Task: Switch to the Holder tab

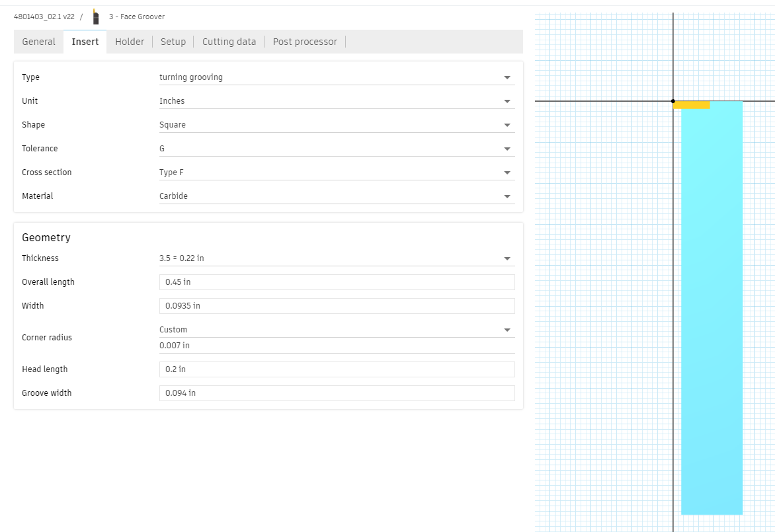Action: pos(130,42)
